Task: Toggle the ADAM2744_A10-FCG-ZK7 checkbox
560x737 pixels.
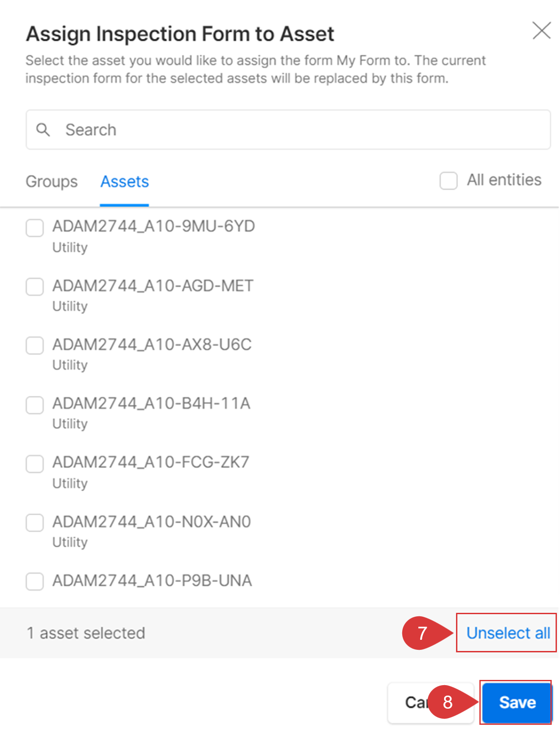Action: tap(34, 464)
